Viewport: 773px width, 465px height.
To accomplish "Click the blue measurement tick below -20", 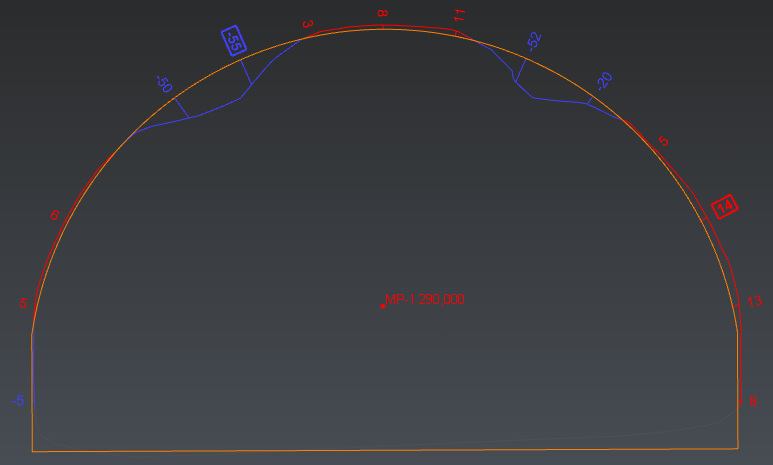I will point(590,102).
